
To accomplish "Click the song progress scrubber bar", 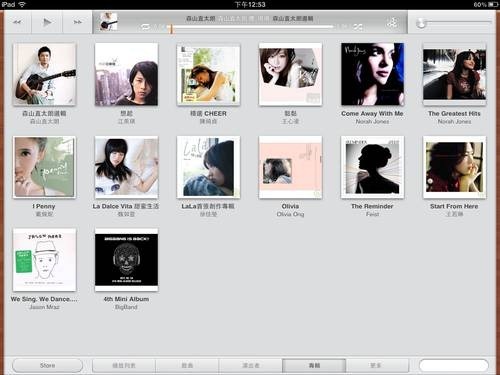I will tap(250, 27).
